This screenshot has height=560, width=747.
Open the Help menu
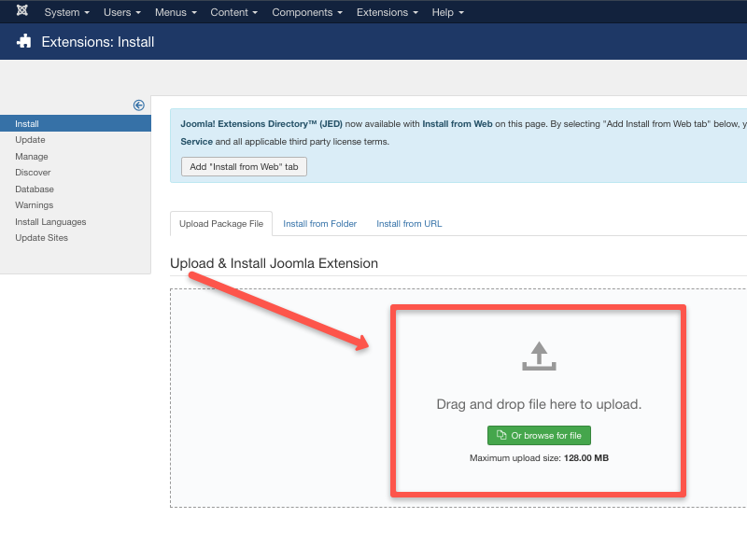coord(447,12)
